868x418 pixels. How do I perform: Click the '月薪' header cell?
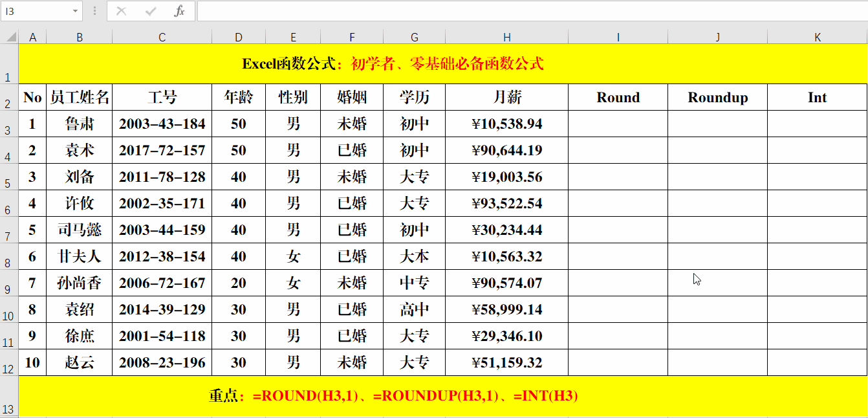pos(507,97)
